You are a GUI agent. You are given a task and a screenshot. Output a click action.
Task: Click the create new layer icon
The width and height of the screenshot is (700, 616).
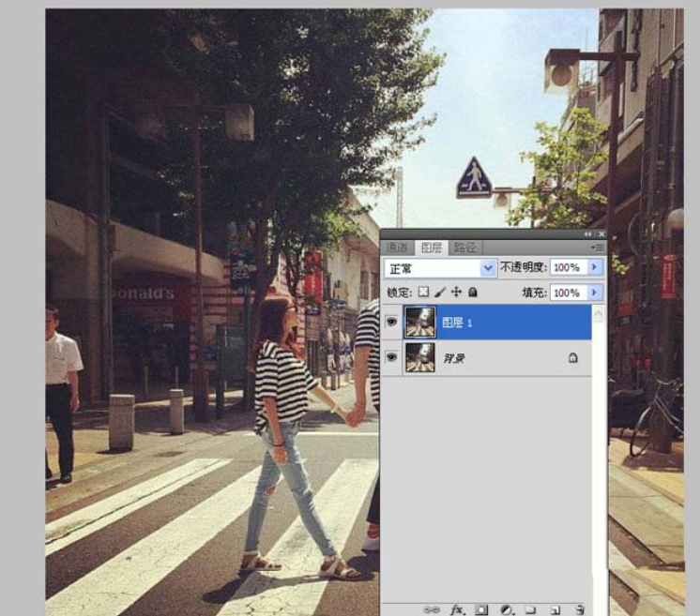click(555, 609)
